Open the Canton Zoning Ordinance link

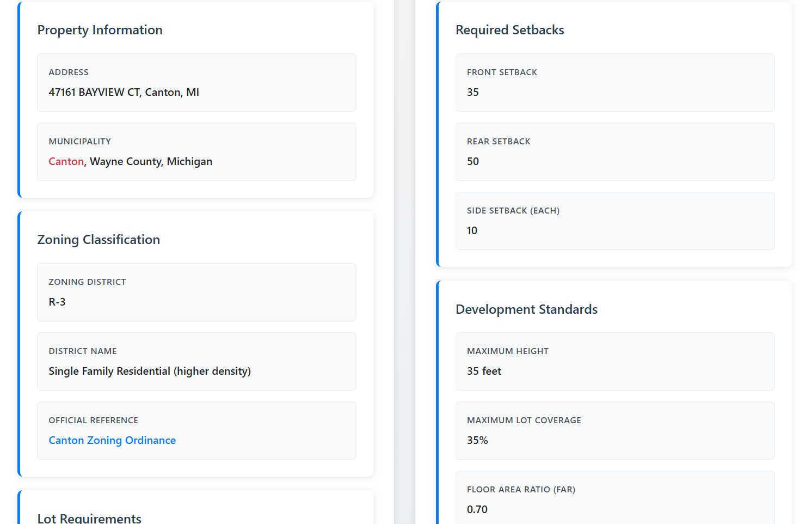click(x=112, y=440)
